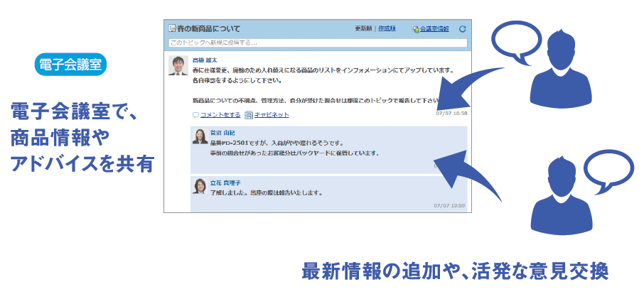Open the name link above the PD-2501 reply
Image resolution: width=644 pixels, height=294 pixels.
pyautogui.click(x=222, y=133)
